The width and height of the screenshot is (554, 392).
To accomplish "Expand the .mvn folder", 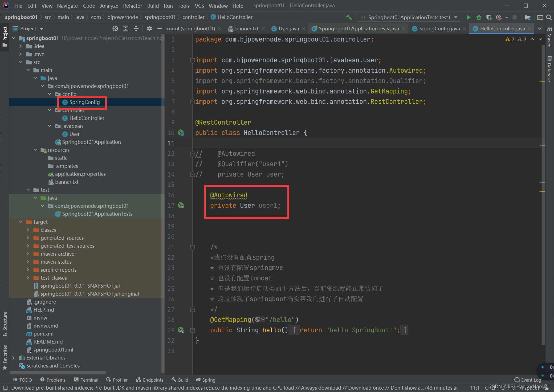I will pos(21,54).
